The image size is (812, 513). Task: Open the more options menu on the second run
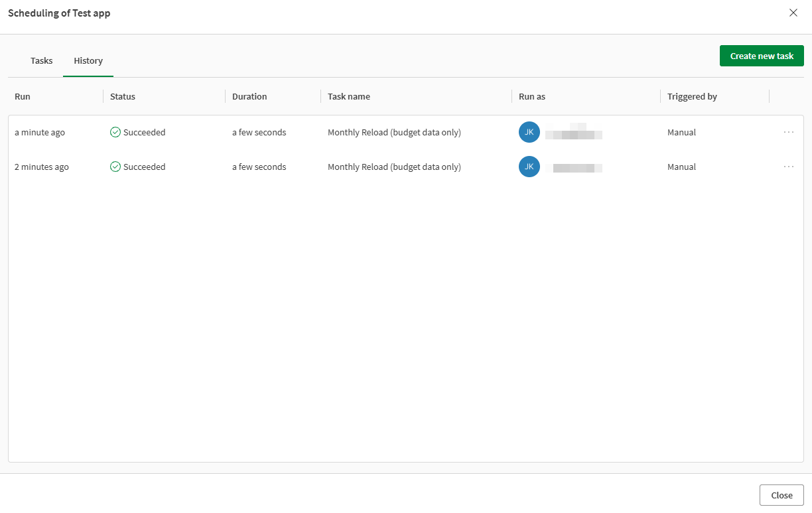[x=789, y=167]
